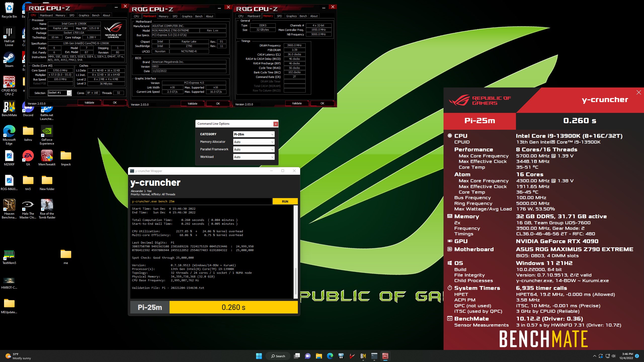Launch BenchMate from the desktop icon
Viewport: 644px width, 362px height.
tap(9, 109)
